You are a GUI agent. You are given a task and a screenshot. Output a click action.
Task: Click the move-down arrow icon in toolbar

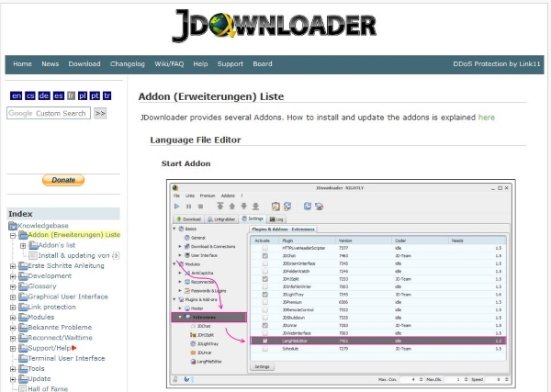click(244, 207)
